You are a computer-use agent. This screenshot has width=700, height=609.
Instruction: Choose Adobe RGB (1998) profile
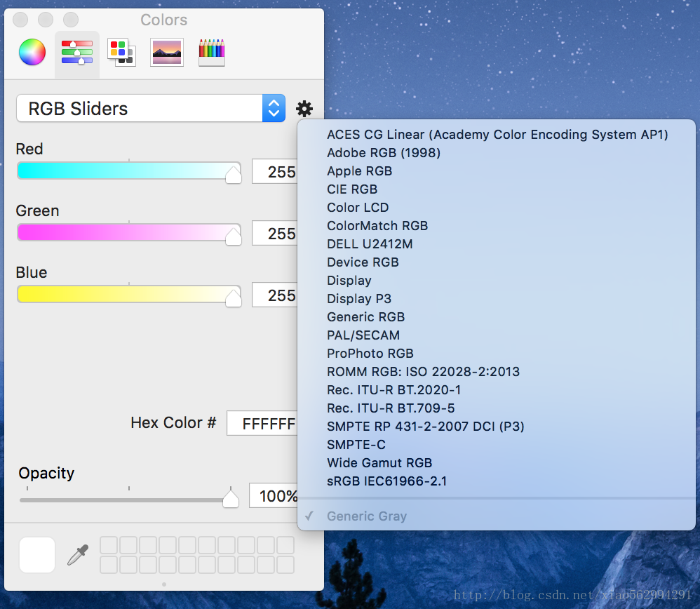(497, 153)
